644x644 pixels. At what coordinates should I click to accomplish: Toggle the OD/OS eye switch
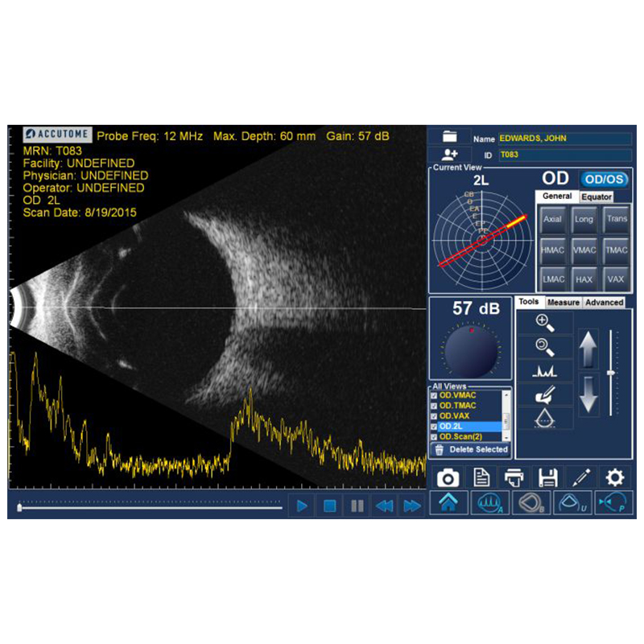pos(604,180)
